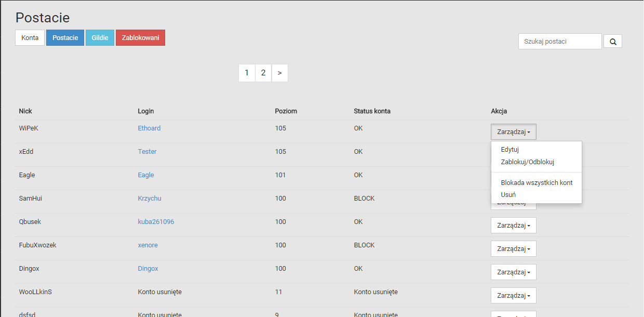The width and height of the screenshot is (644, 317).
Task: Select the WiPeK nick cell
Action: pos(29,128)
